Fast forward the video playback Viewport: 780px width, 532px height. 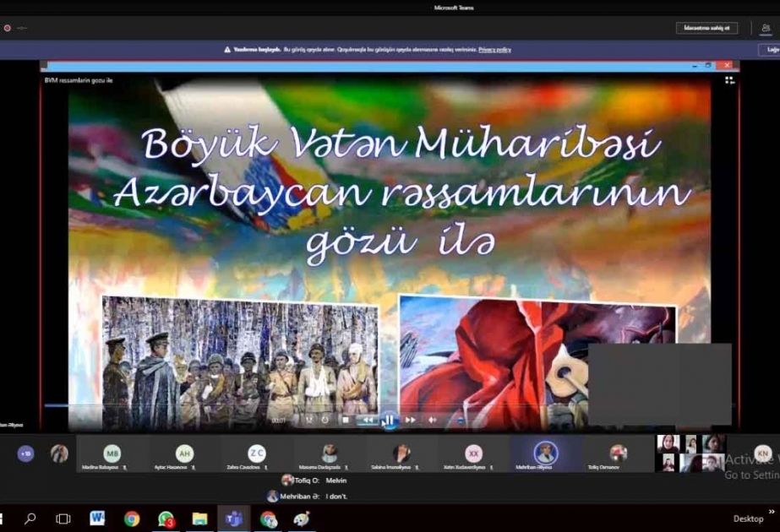[x=411, y=421]
